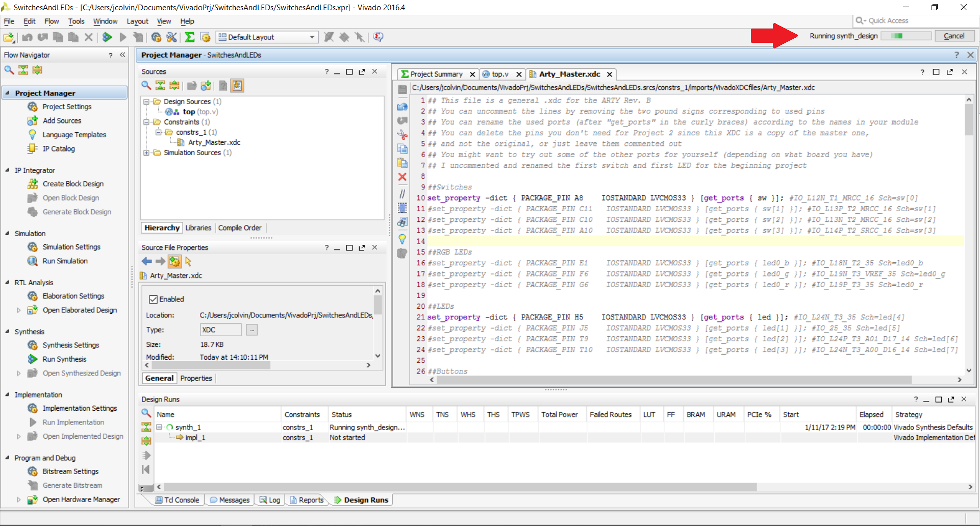Click the Toggle Comments slash icon in editor
Image resolution: width=980 pixels, height=526 pixels.
pos(402,194)
